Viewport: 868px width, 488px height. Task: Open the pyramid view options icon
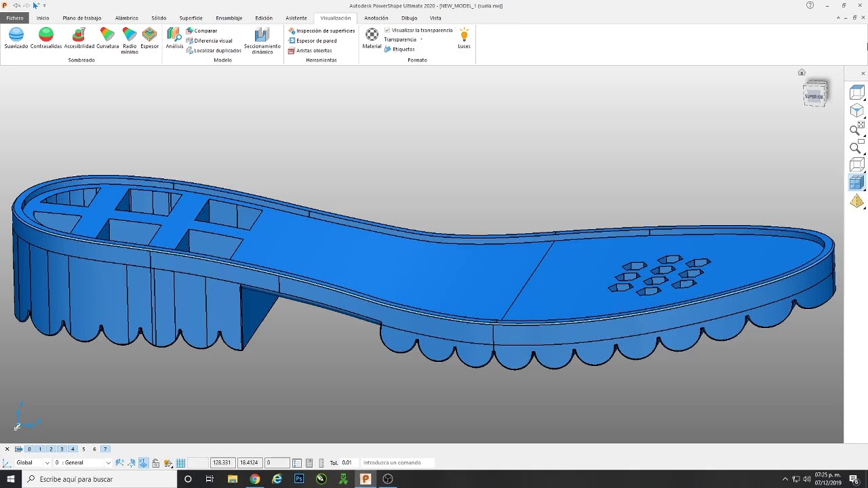[x=857, y=201]
